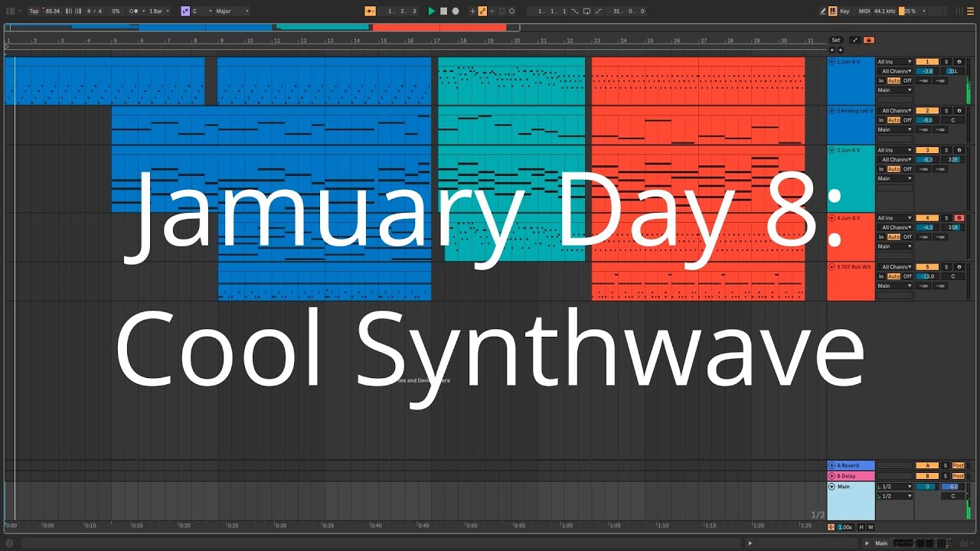This screenshot has height=551, width=980.
Task: Click the Tap tempo button
Action: [x=34, y=11]
